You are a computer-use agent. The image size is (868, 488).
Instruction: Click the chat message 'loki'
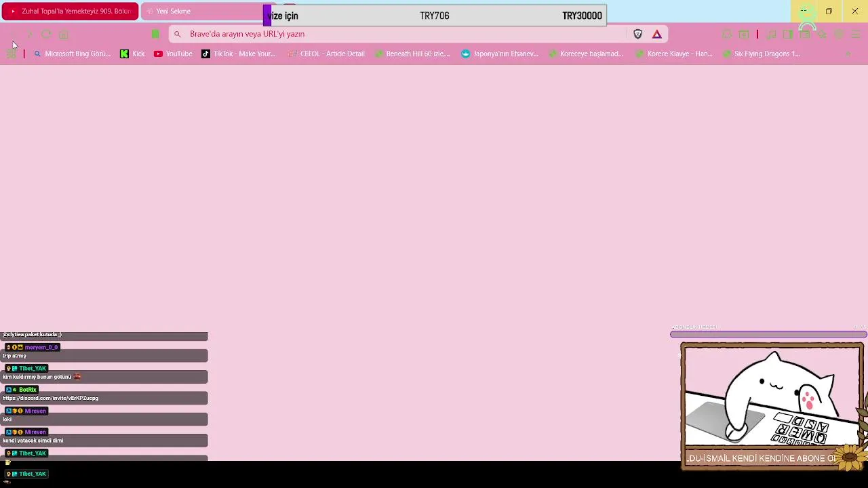7,419
